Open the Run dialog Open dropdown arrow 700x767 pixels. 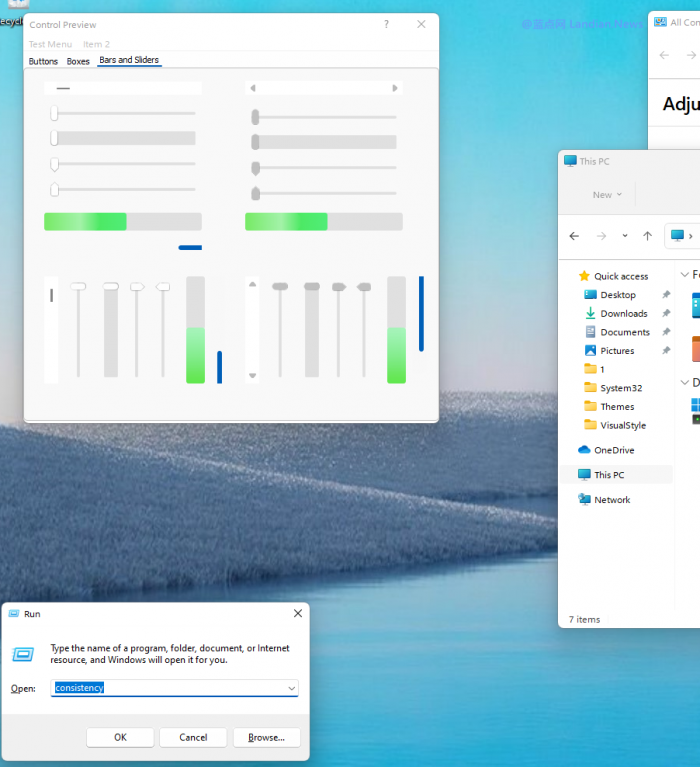tap(292, 688)
